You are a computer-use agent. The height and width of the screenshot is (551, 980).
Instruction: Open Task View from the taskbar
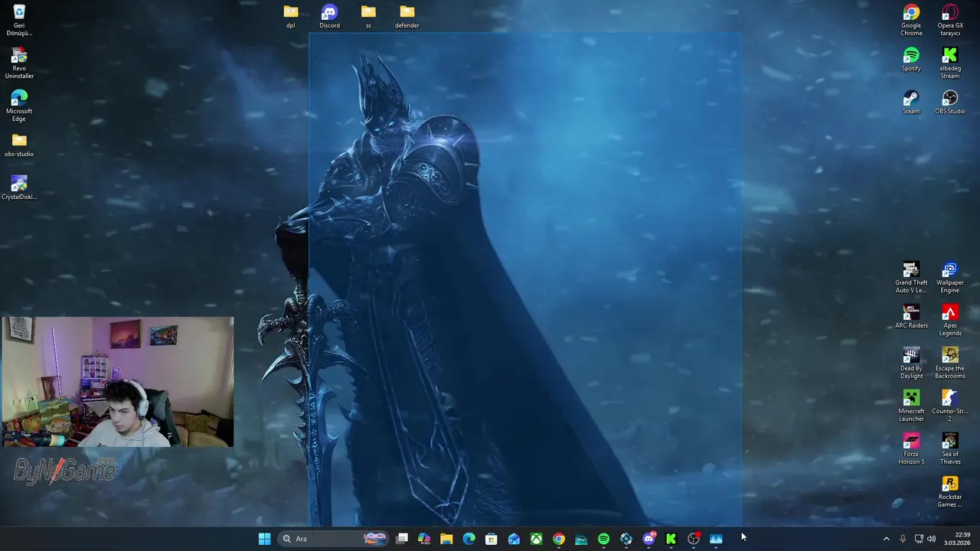[x=402, y=539]
